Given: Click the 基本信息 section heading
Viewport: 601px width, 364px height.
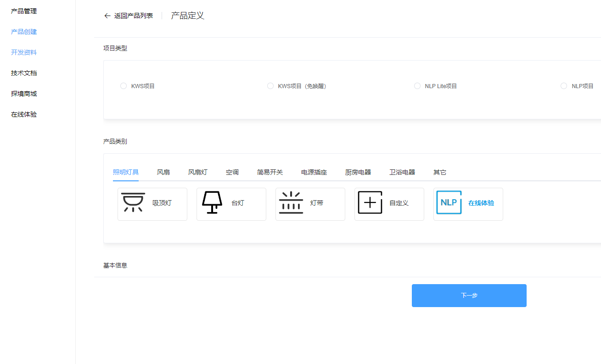Looking at the screenshot, I should [x=115, y=265].
